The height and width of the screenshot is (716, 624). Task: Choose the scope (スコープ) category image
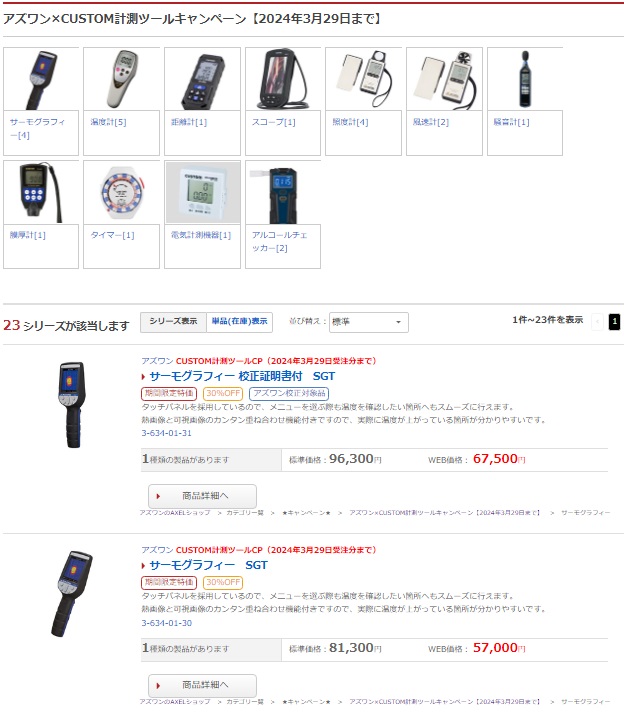point(283,79)
